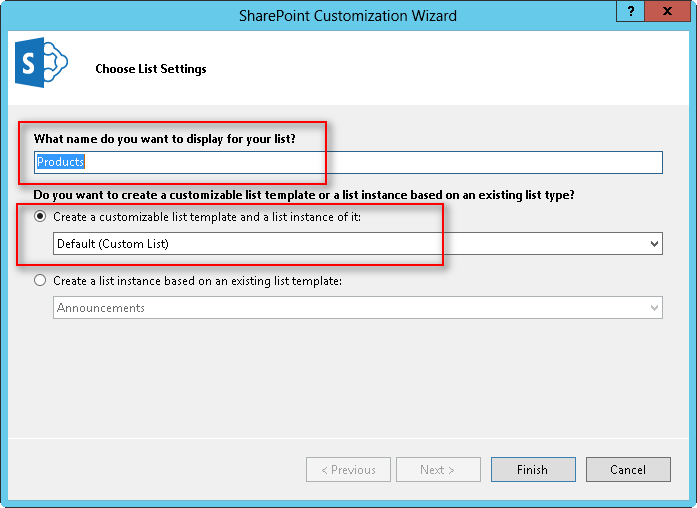Select the customizable list template radio button
The height and width of the screenshot is (508, 697).
[x=40, y=217]
